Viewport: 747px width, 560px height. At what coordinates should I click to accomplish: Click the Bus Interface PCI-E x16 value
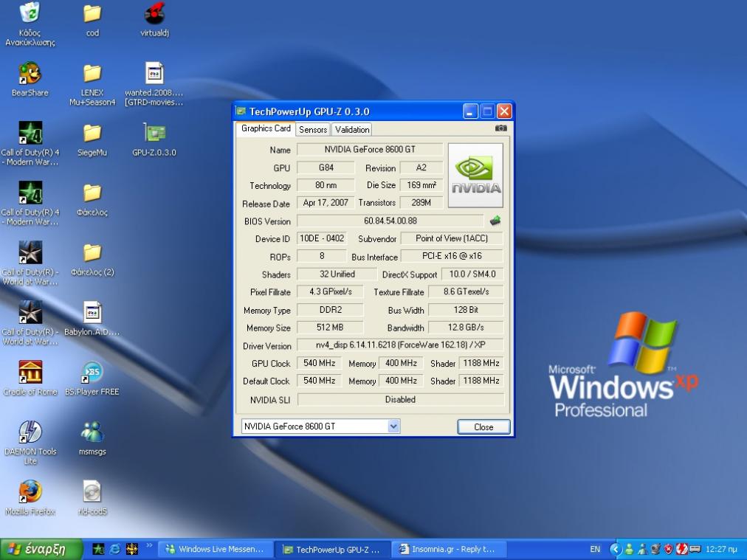452,256
